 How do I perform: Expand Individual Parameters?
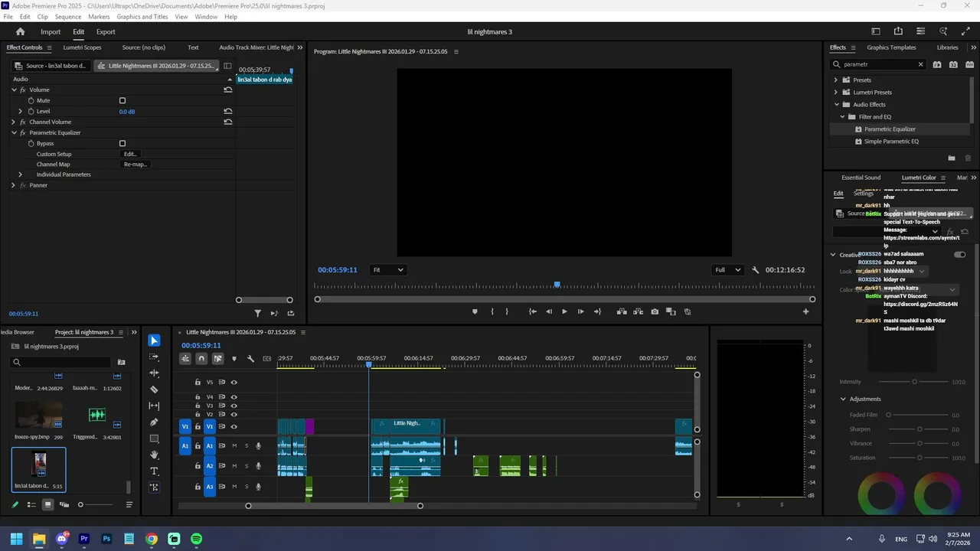pos(21,174)
